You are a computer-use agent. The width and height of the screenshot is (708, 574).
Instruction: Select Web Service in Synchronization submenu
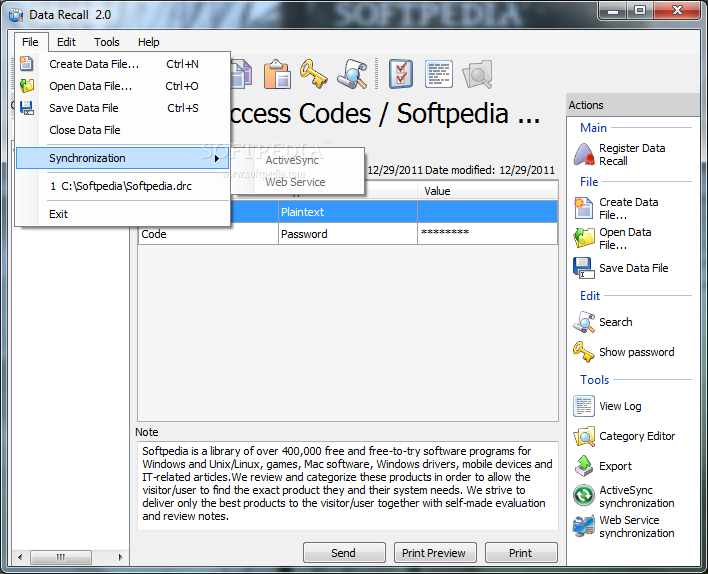[298, 182]
